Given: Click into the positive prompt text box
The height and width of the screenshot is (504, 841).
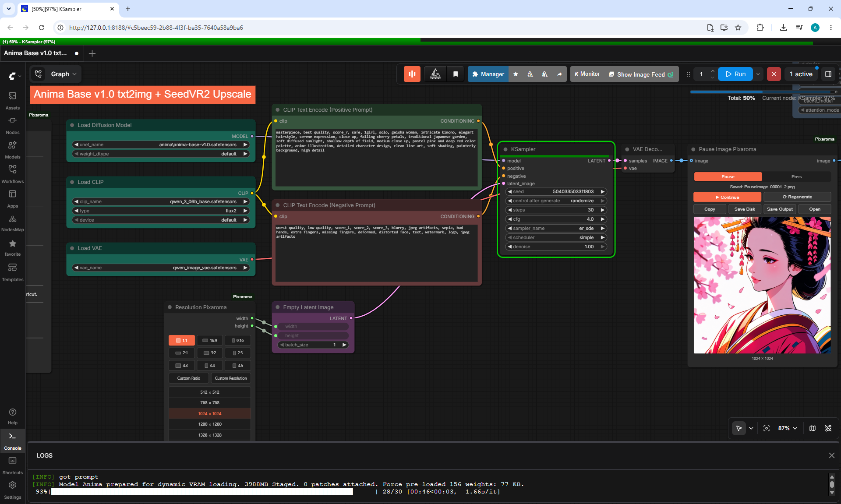Looking at the screenshot, I should pos(376,157).
